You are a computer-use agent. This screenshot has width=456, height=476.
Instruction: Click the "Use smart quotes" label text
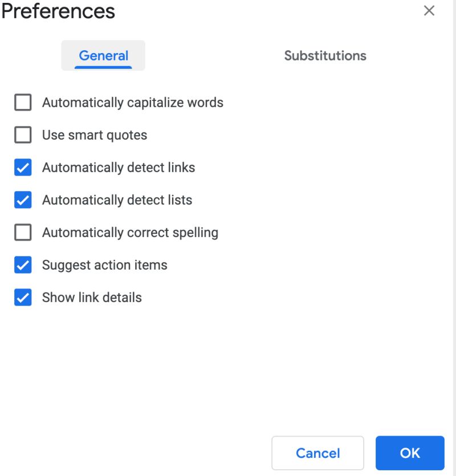(x=95, y=135)
